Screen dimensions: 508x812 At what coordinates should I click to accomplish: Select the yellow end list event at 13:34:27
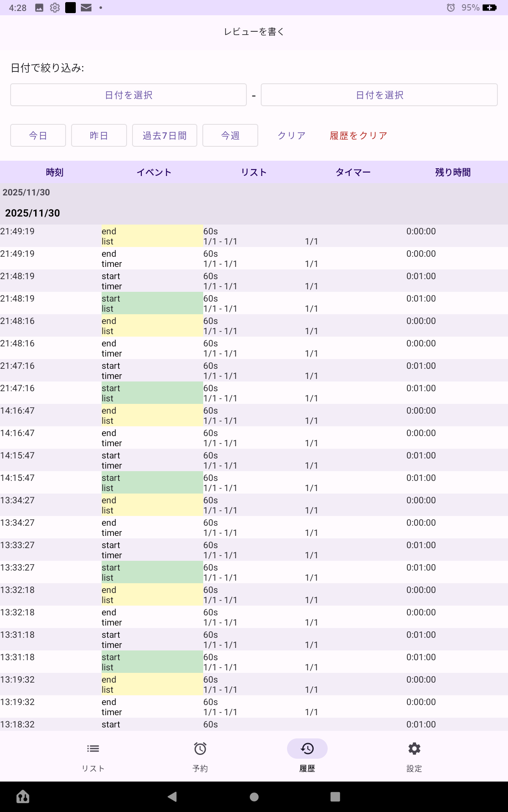152,505
